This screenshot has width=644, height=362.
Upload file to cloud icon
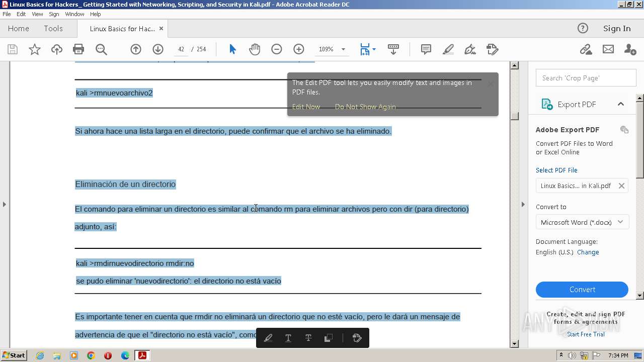click(x=57, y=49)
